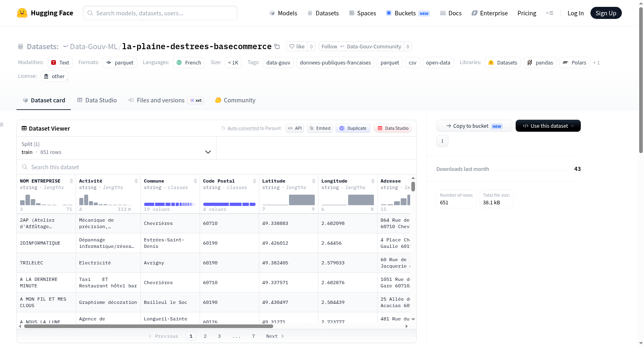
Task: Open Models in top navigation
Action: (x=283, y=13)
